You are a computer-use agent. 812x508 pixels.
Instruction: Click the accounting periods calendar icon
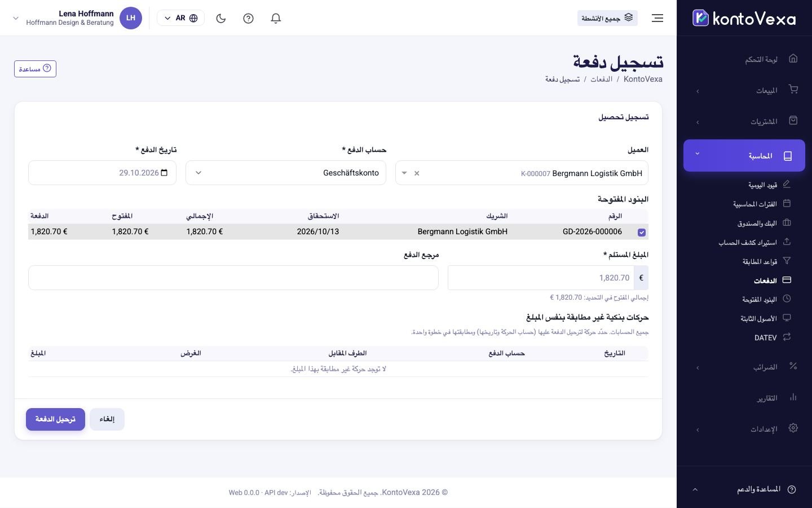[787, 203]
